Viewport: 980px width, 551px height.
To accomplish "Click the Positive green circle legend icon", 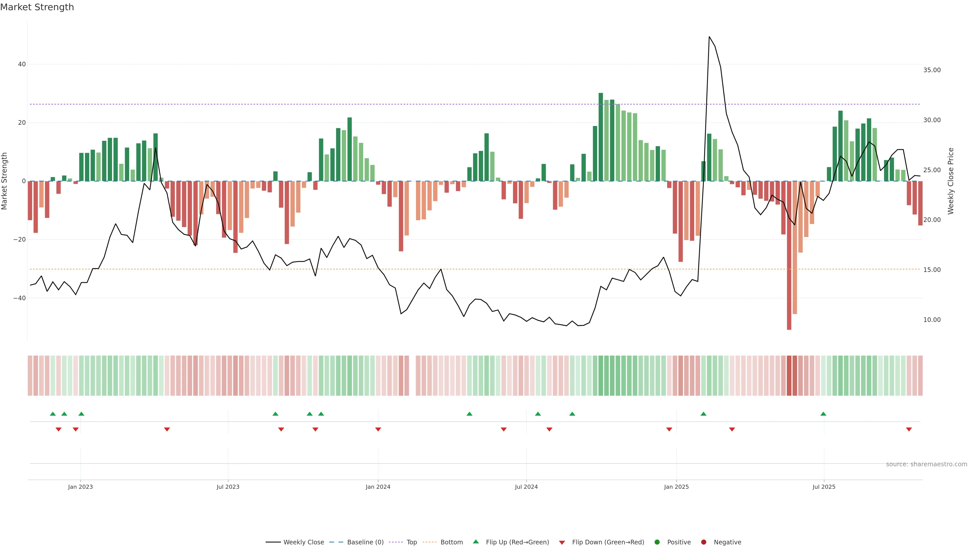I will click(657, 542).
